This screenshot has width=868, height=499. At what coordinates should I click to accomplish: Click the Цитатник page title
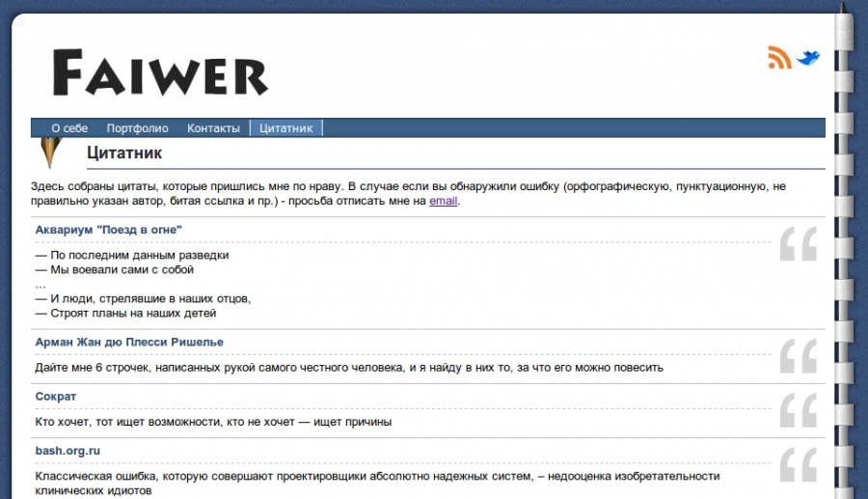tap(124, 152)
